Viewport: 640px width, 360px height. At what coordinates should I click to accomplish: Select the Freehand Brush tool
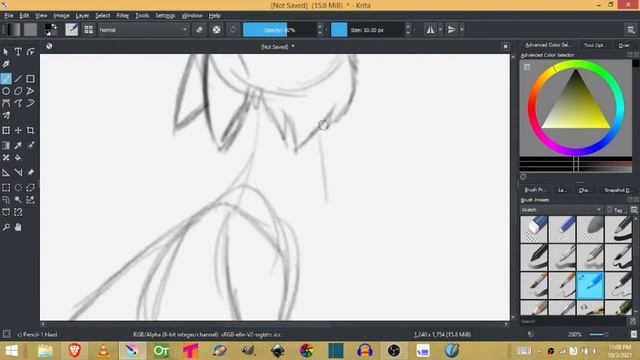[6, 79]
